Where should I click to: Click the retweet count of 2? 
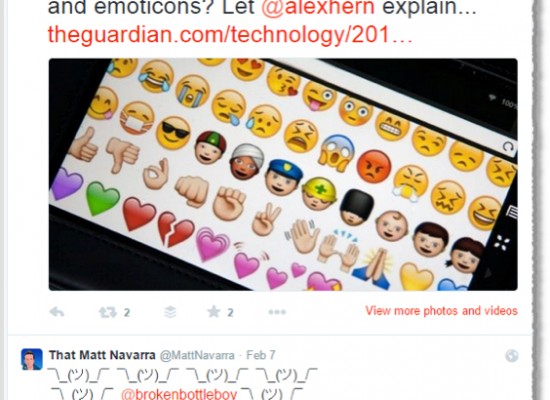(x=127, y=312)
